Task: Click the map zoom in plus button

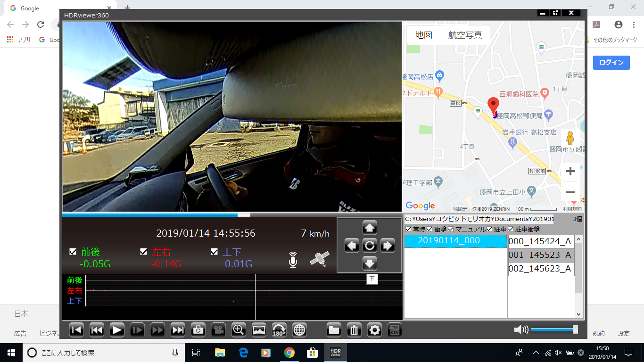Action: pos(570,171)
